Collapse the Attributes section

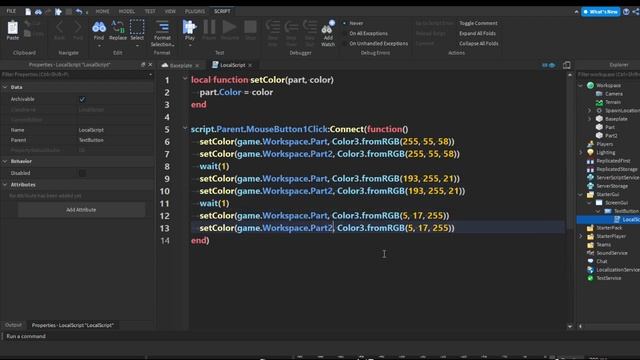pos(5,184)
